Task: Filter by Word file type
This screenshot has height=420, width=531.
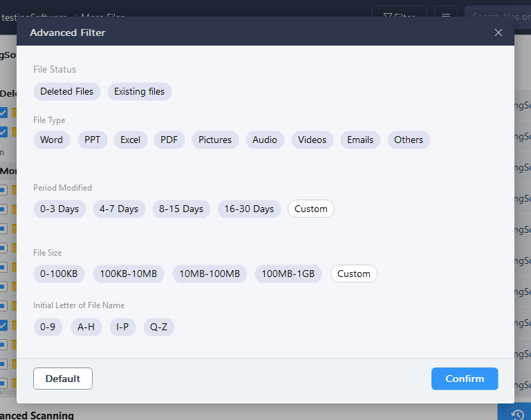Action: pos(51,140)
